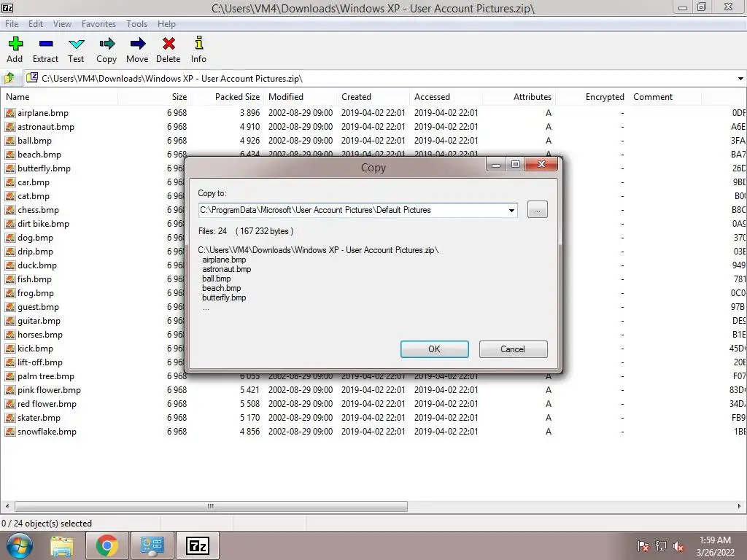Select the lift-off.bmp file name
The height and width of the screenshot is (560, 747).
point(40,362)
